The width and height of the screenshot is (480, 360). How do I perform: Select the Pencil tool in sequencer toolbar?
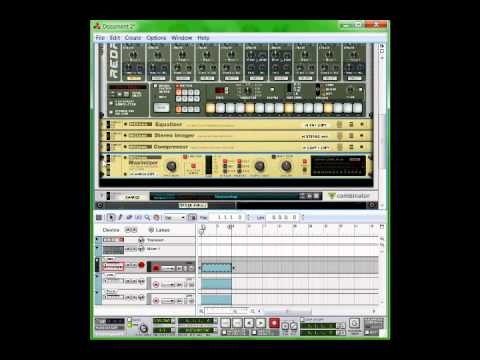(120, 218)
